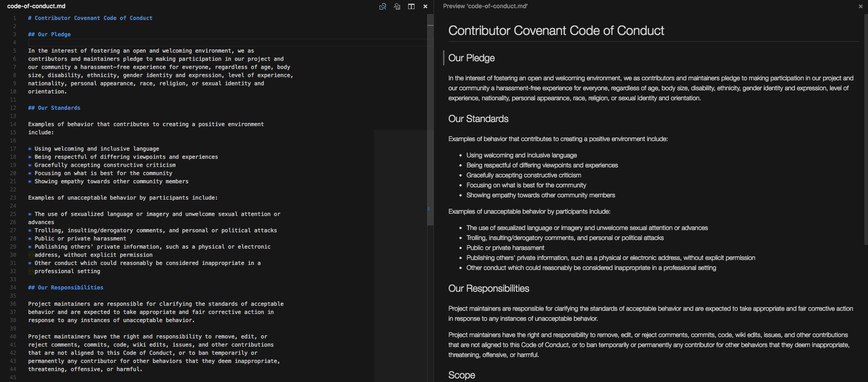Click the '# Contributor Covenant Code of Conduct' source line
Viewport: 868px width, 382px height.
point(90,18)
